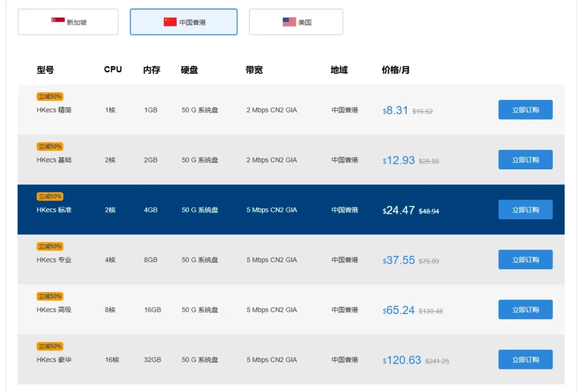
Task: Click the crossed-out $241.25 original price
Action: (437, 361)
